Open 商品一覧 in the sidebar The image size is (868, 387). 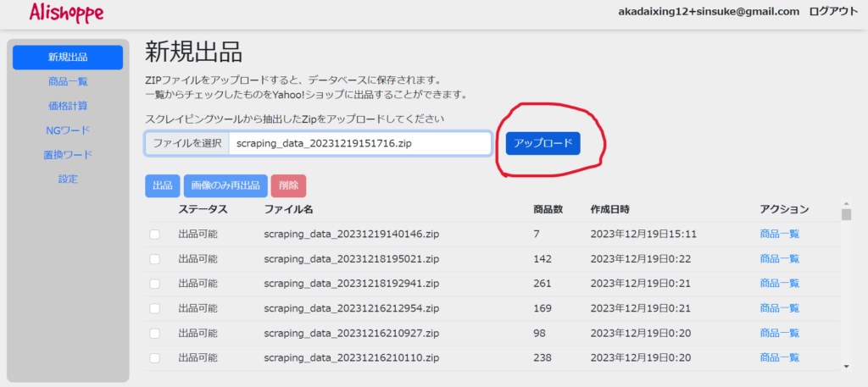68,82
